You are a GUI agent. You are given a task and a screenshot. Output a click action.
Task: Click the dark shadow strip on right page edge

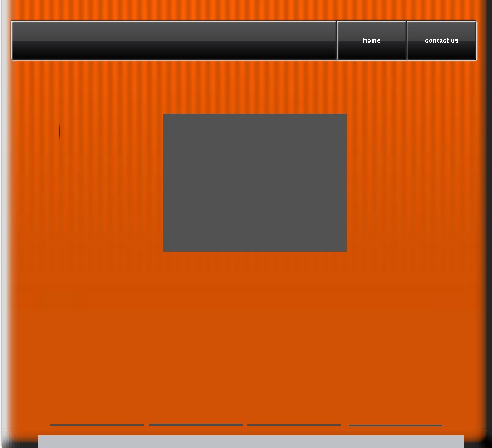click(x=489, y=230)
